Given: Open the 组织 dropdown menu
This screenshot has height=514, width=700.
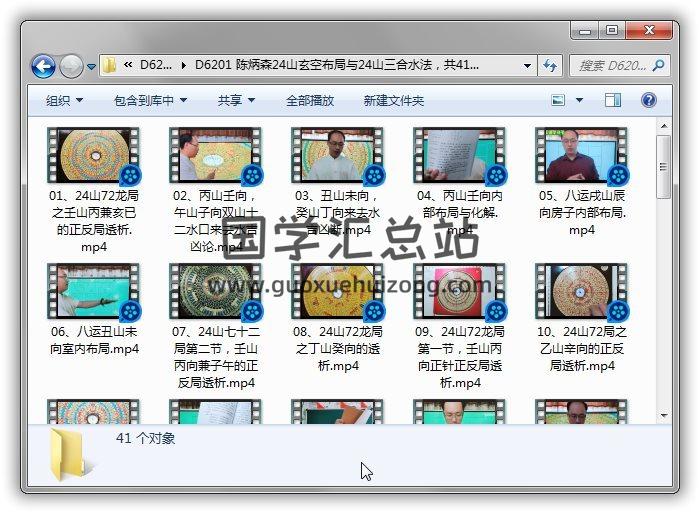Looking at the screenshot, I should click(x=64, y=100).
